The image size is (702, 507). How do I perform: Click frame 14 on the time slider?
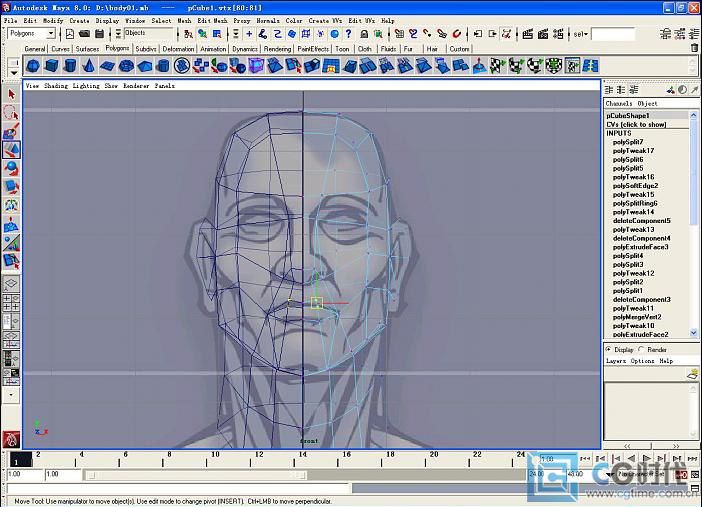tap(303, 455)
